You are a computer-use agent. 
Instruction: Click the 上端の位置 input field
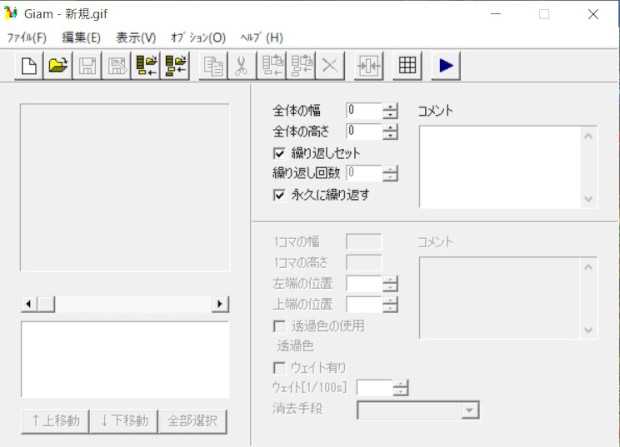364,305
